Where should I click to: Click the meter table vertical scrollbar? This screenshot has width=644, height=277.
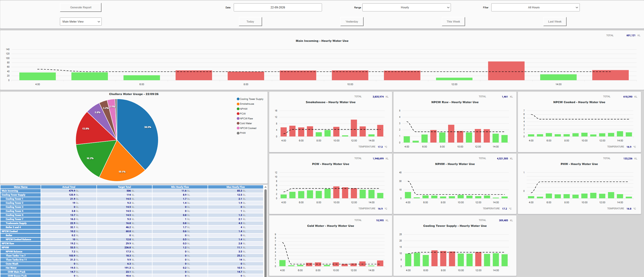pyautogui.click(x=265, y=233)
